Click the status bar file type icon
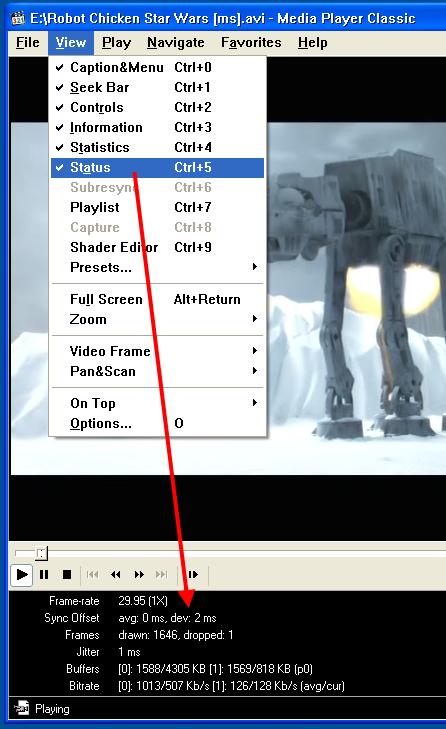Image resolution: width=446 pixels, height=729 pixels. point(21,709)
